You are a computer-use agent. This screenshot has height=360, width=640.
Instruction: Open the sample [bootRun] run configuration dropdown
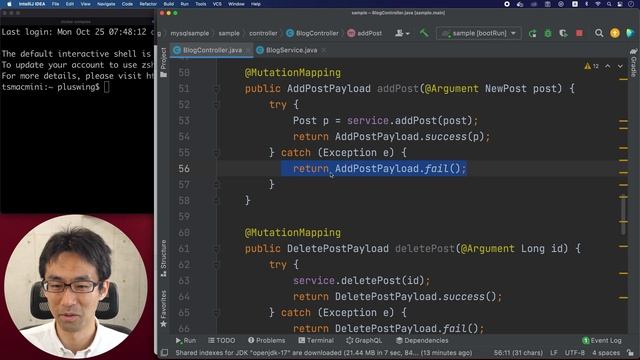(x=479, y=33)
